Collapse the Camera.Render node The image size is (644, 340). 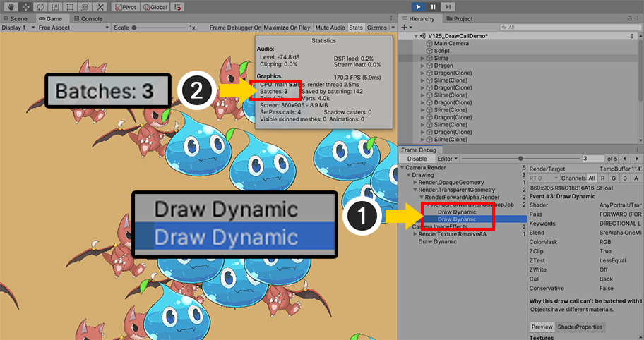402,168
